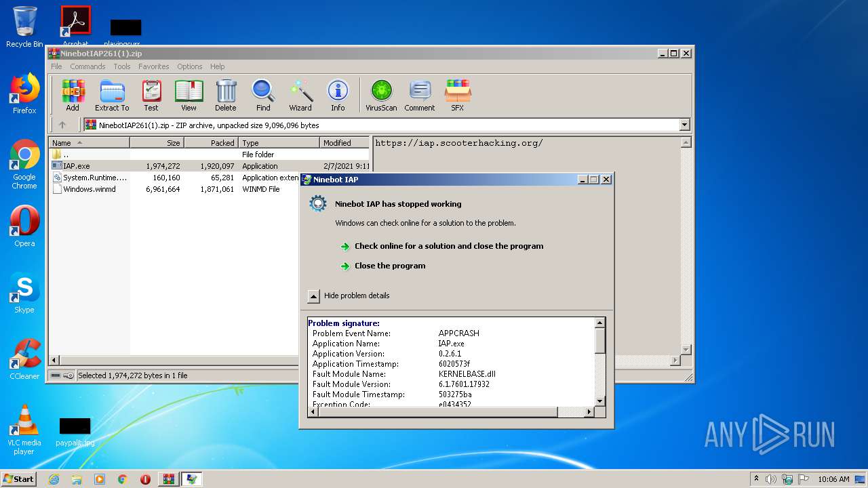Click the WinRAR taskbar button
868x488 pixels.
click(x=168, y=479)
